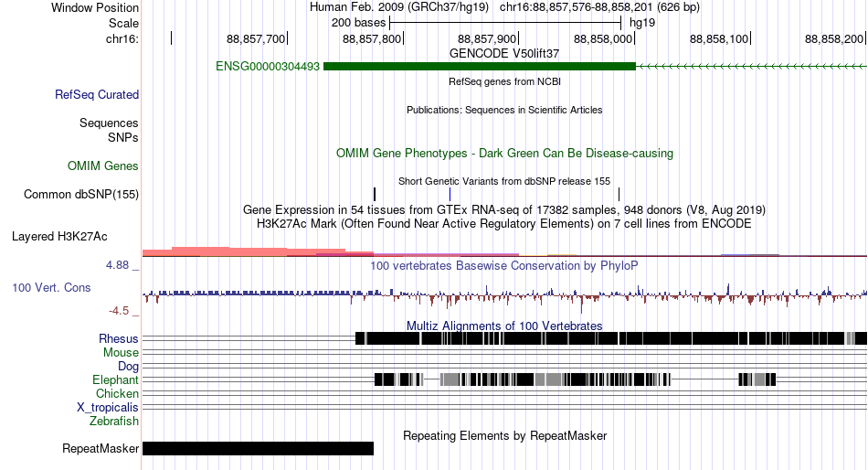The image size is (868, 470).
Task: Click the Elephant alignment row label
Action: (115, 380)
